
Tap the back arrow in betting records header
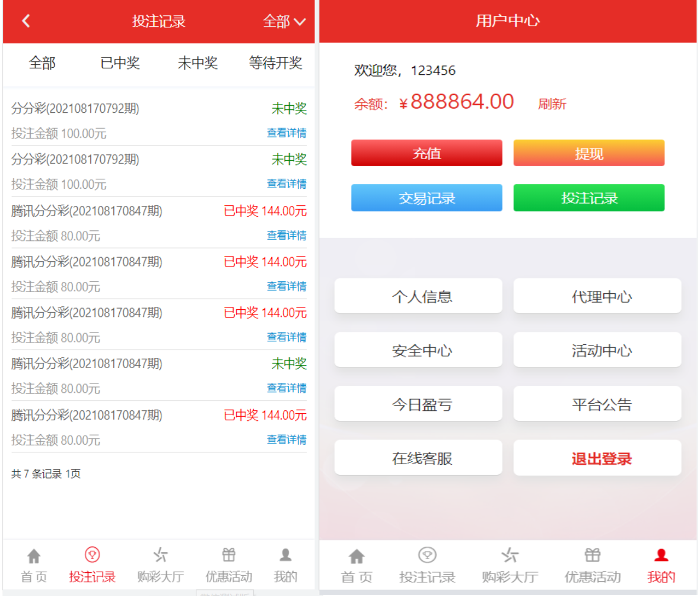(x=26, y=21)
